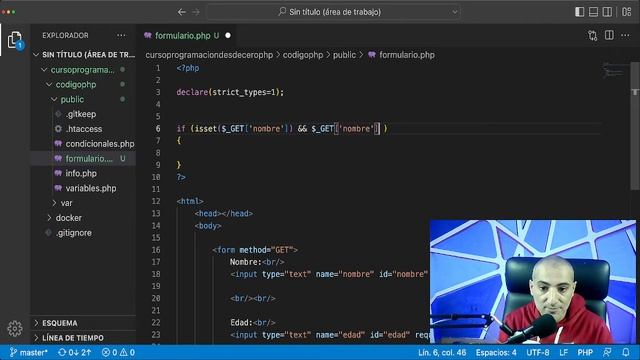Open .gitkeep file in explorer

[x=80, y=114]
